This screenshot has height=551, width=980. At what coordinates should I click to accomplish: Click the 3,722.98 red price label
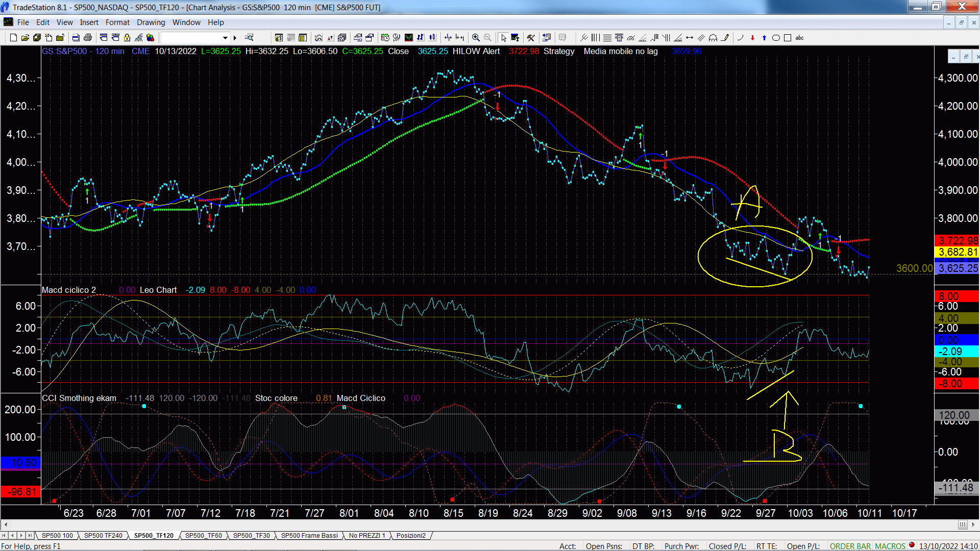(x=957, y=241)
